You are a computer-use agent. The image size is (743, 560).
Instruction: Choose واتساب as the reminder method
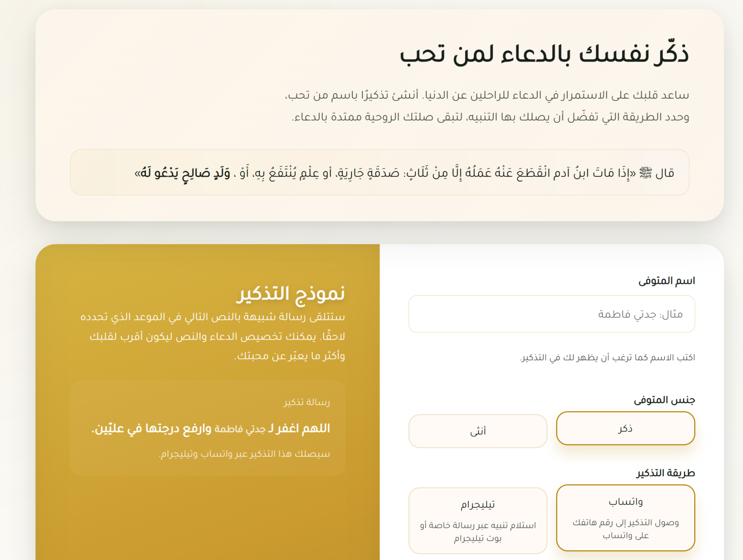(625, 517)
